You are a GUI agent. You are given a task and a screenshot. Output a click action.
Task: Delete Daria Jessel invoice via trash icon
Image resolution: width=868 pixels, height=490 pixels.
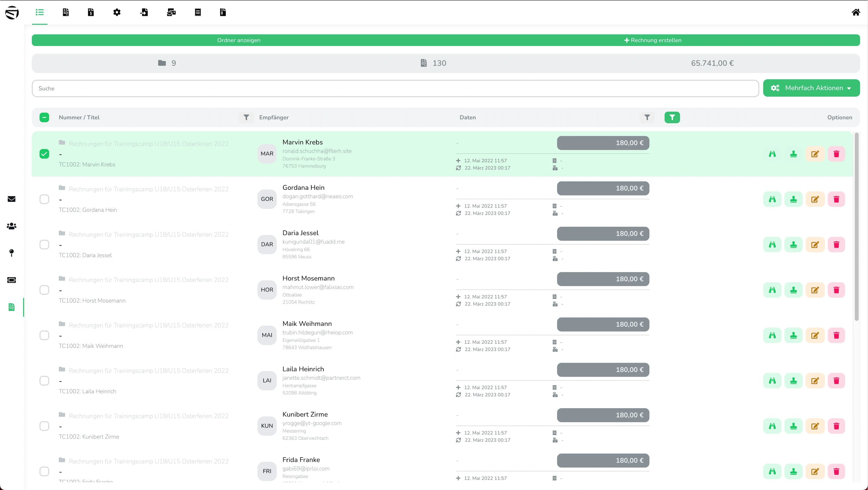click(x=836, y=245)
